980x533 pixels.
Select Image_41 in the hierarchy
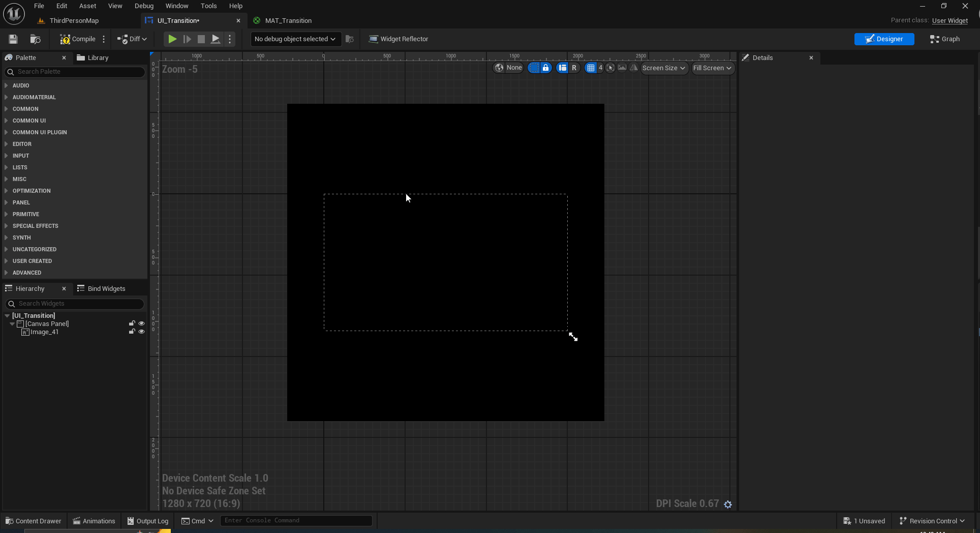(44, 332)
